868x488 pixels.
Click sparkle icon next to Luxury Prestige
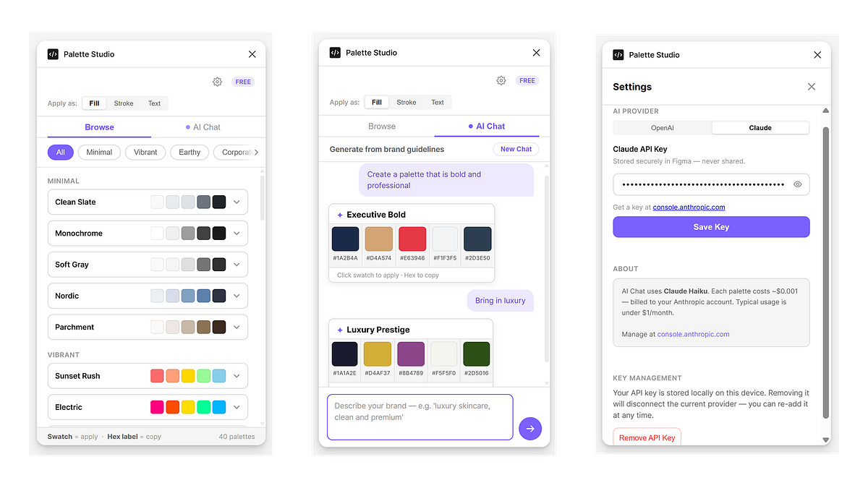click(340, 330)
